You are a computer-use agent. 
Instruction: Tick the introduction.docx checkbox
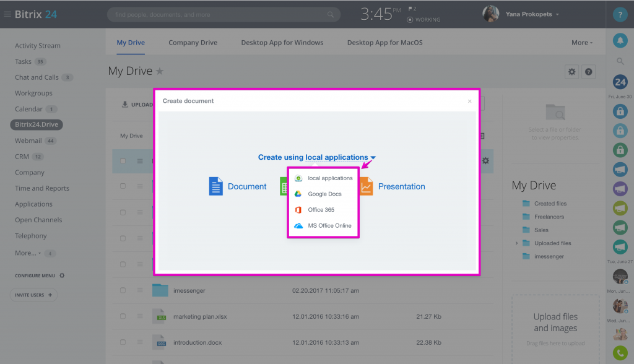pos(123,342)
